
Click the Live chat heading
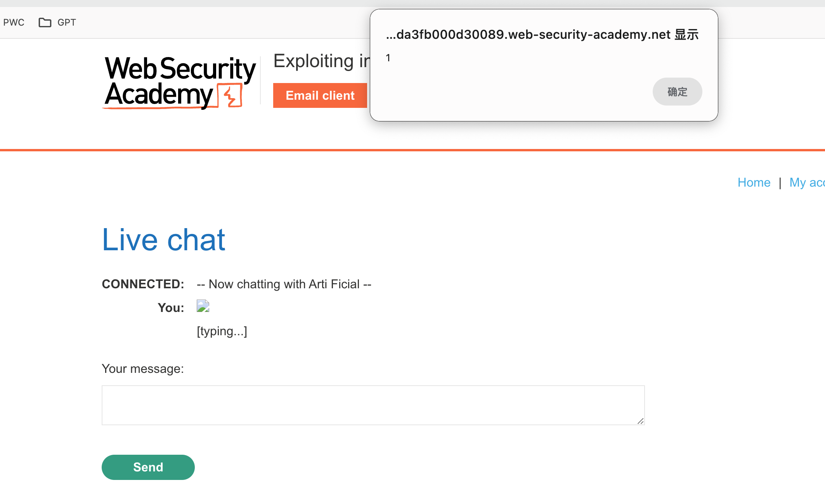163,240
